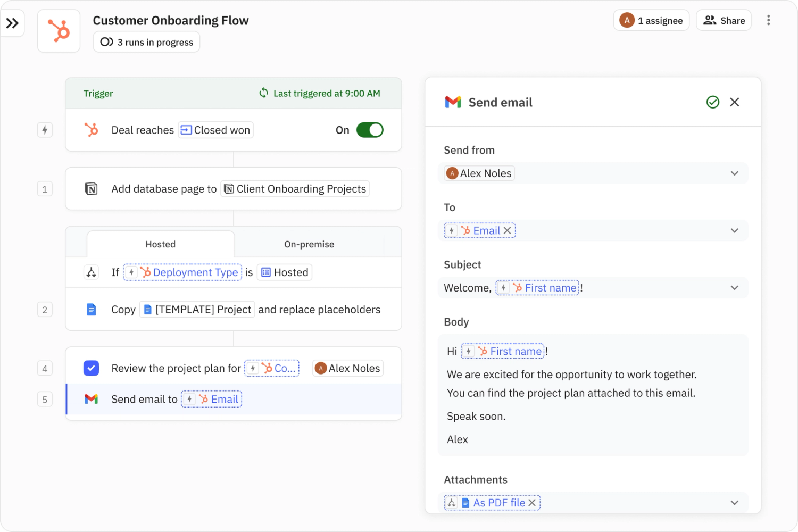Click Google Docs icon in Copy row
798x532 pixels.
(92, 310)
